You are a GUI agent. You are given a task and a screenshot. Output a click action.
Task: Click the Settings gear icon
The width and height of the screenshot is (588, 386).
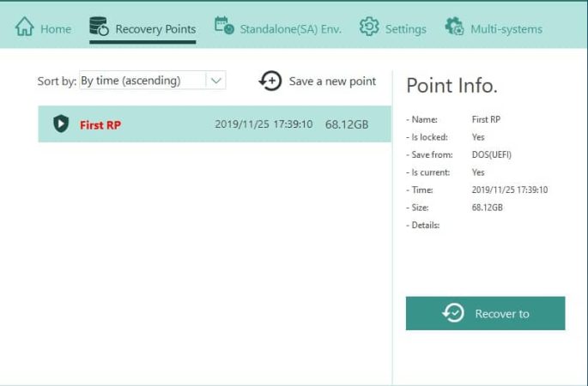point(369,27)
